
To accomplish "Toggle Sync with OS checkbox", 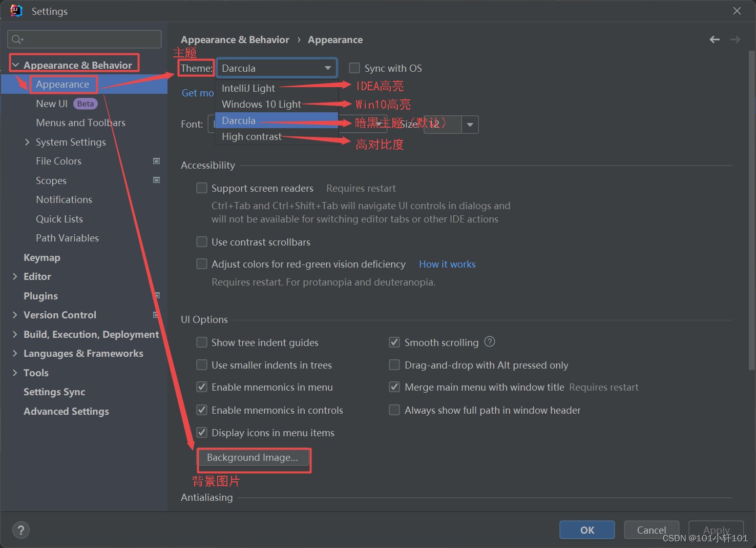I will pyautogui.click(x=354, y=68).
